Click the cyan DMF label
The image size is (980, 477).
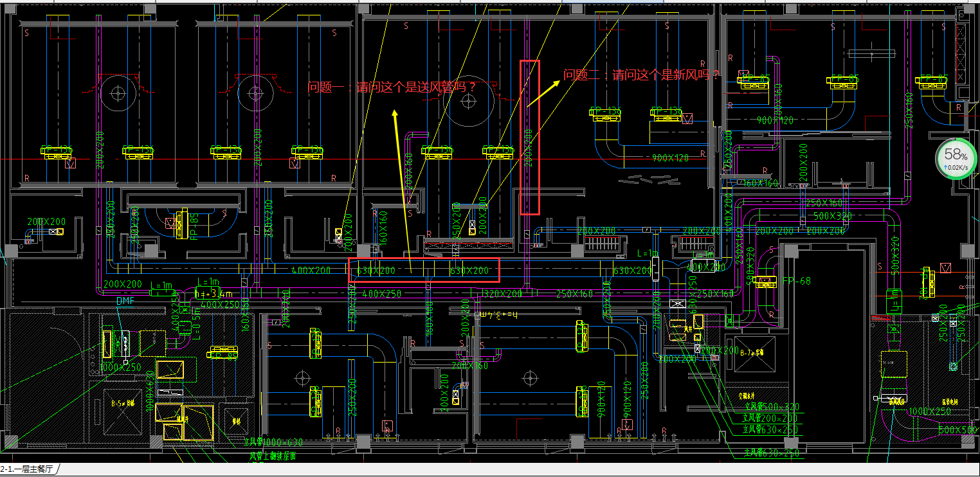(x=125, y=301)
